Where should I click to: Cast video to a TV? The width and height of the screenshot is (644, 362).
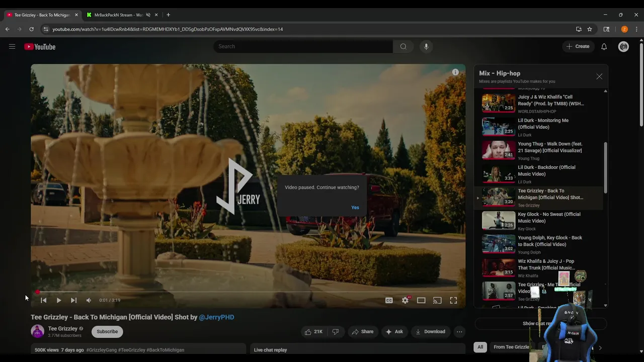click(437, 300)
